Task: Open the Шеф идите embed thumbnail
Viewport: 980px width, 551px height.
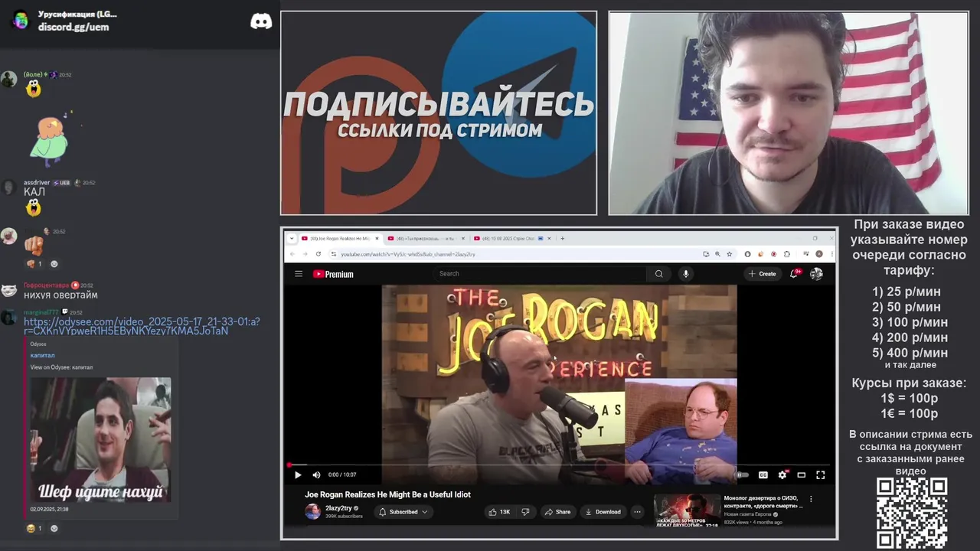Action: (100, 439)
